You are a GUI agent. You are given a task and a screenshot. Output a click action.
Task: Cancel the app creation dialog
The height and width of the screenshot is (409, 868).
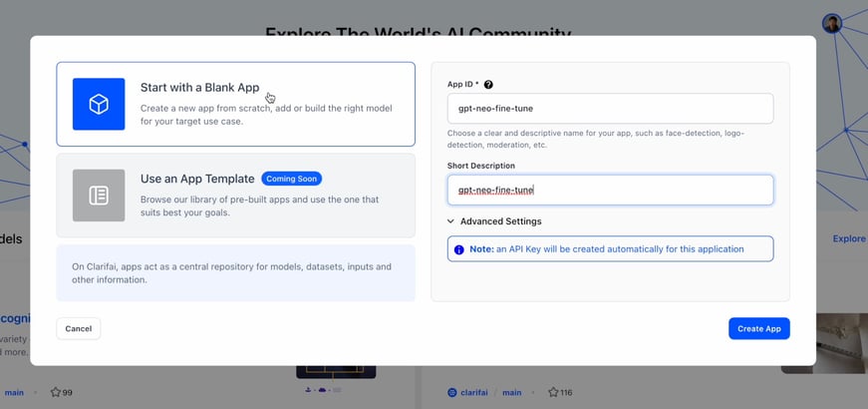click(x=79, y=328)
